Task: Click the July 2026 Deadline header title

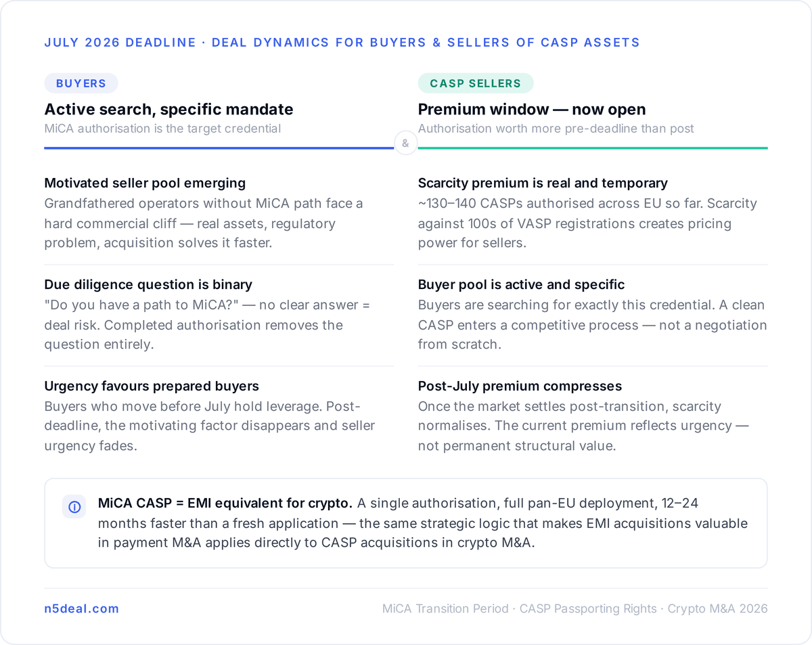Action: tap(342, 43)
